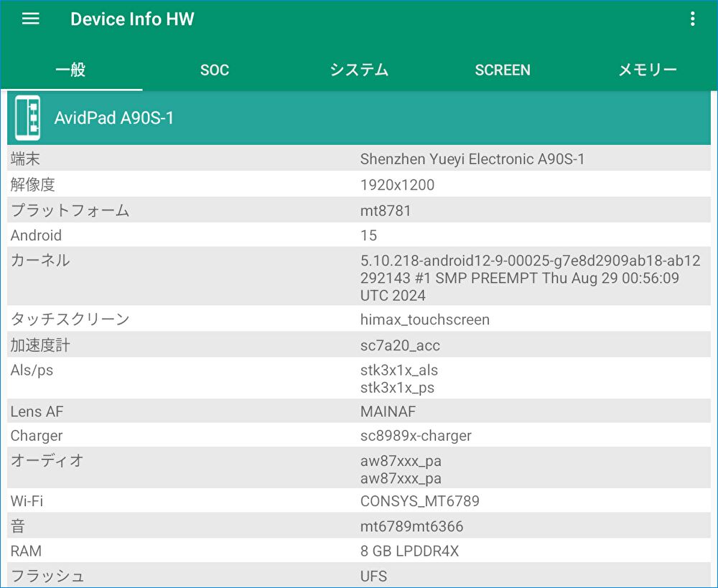The image size is (718, 588).
Task: Click the 音 row label
Action: coord(18,526)
